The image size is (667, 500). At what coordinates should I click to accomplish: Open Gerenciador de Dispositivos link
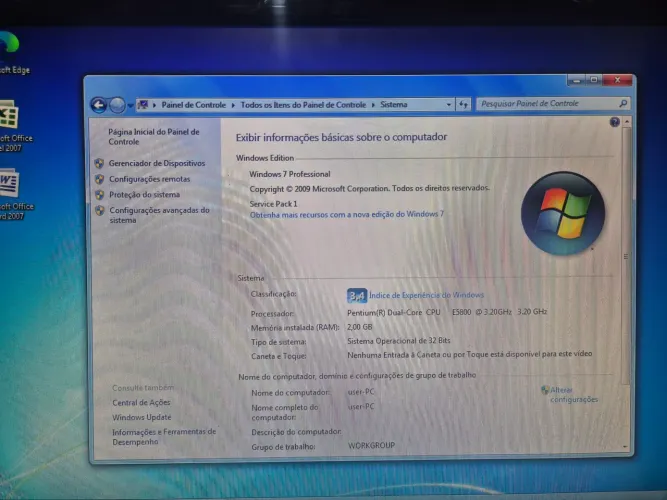point(157,163)
